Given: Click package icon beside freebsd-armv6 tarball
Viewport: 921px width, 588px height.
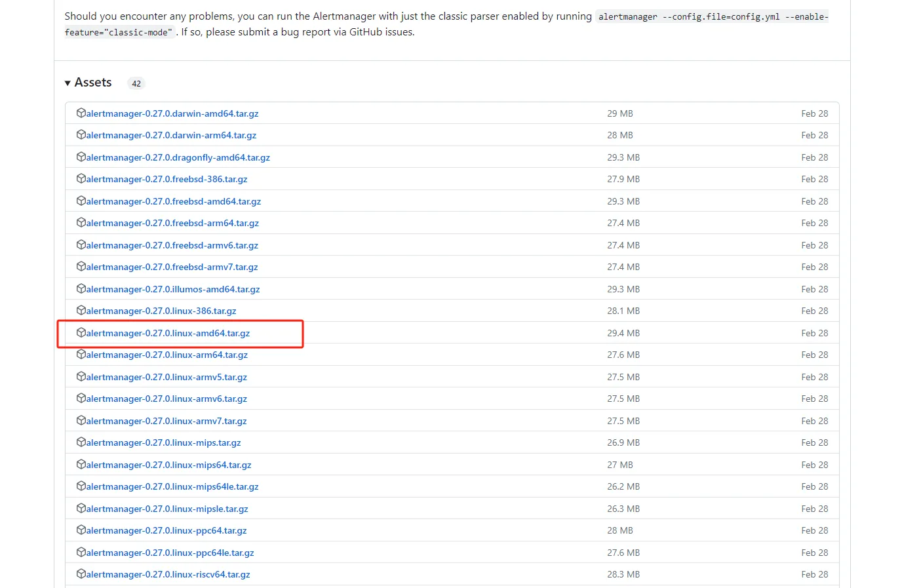Looking at the screenshot, I should 81,245.
